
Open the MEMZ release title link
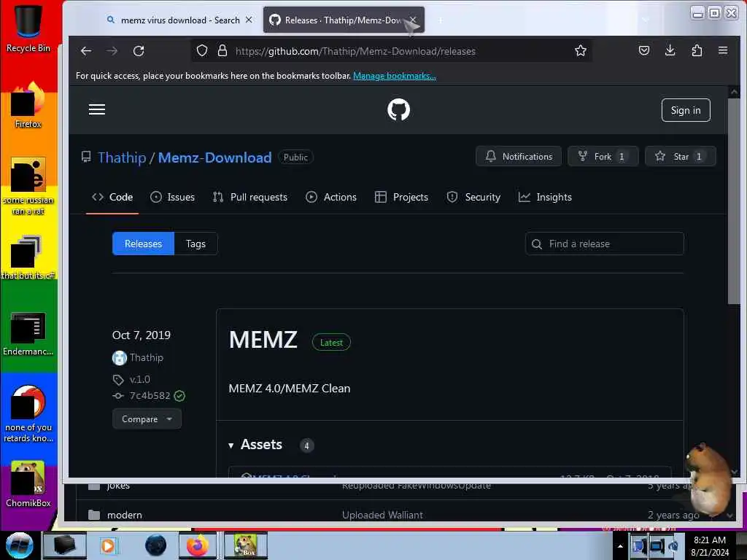click(263, 340)
